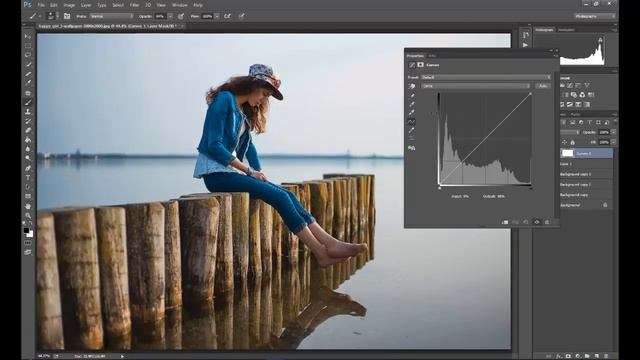The width and height of the screenshot is (640, 360).
Task: Select the black point eyedropper in Curves
Action: (x=412, y=96)
